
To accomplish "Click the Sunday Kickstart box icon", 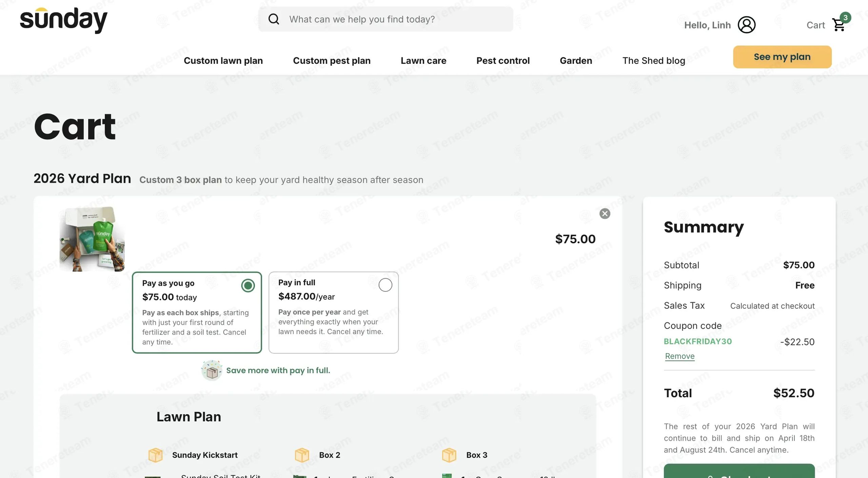I will tap(156, 455).
